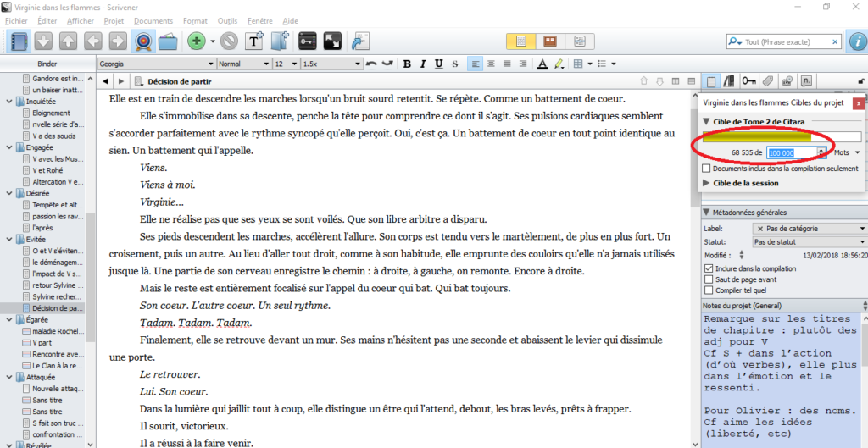This screenshot has height=448, width=868.
Task: Justify text alignment
Action: click(x=507, y=64)
